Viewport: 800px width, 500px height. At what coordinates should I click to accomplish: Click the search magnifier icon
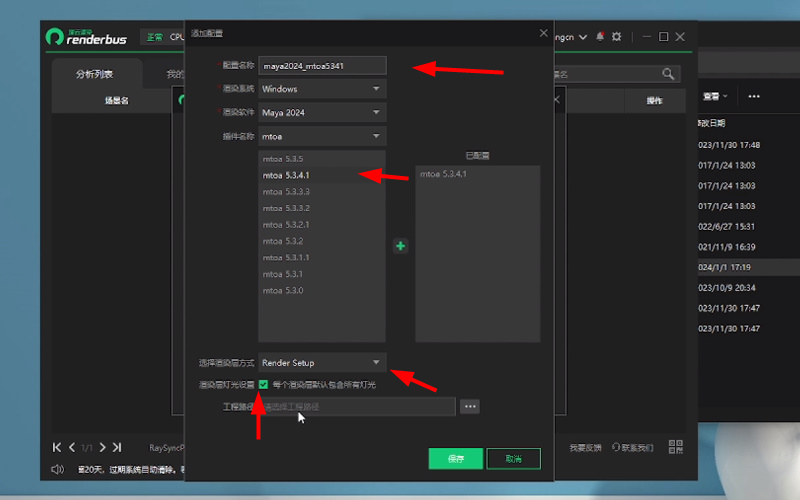pos(668,74)
